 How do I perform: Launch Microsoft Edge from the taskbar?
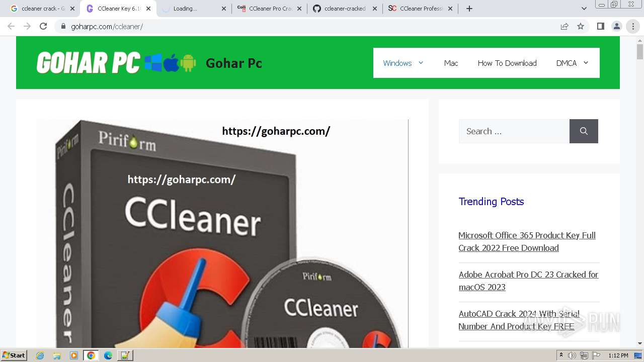tap(108, 355)
